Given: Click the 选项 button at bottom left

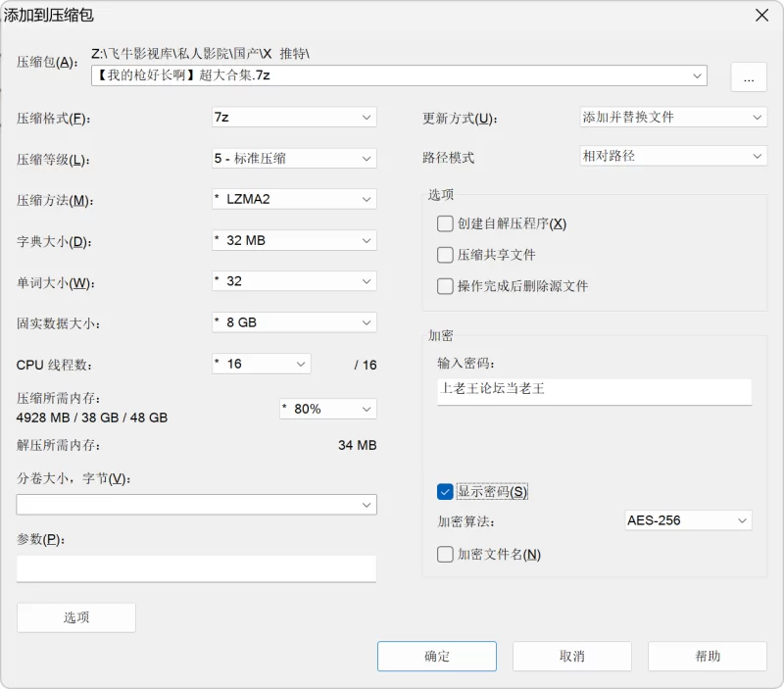Looking at the screenshot, I should click(x=76, y=617).
